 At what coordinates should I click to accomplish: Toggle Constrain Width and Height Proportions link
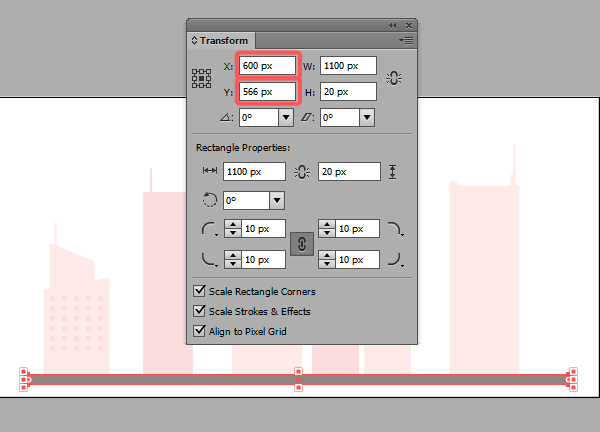pos(394,78)
